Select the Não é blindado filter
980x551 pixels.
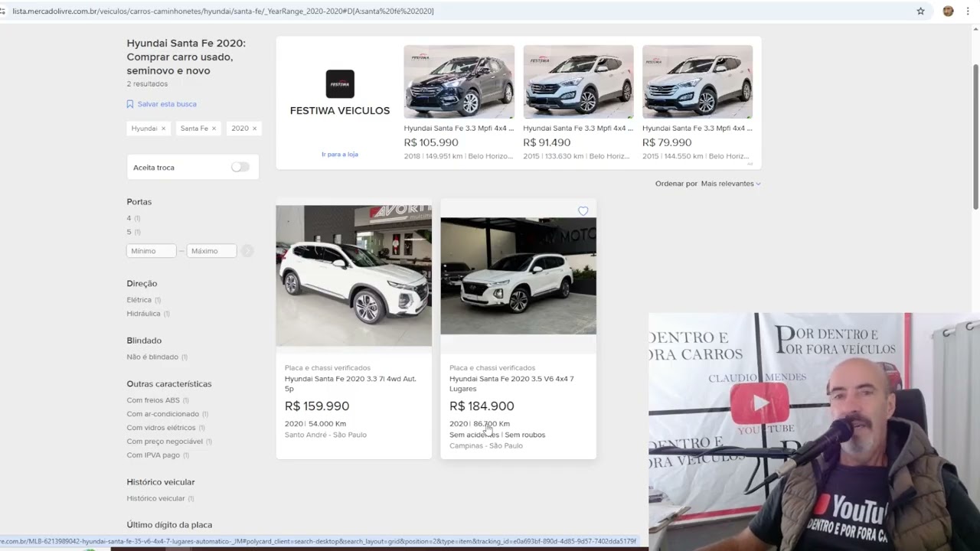pos(157,357)
